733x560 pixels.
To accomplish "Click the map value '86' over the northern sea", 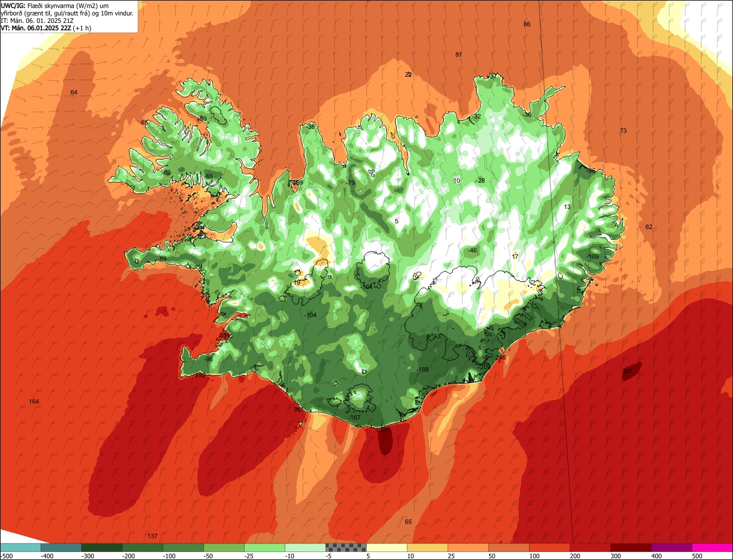I will click(527, 24).
